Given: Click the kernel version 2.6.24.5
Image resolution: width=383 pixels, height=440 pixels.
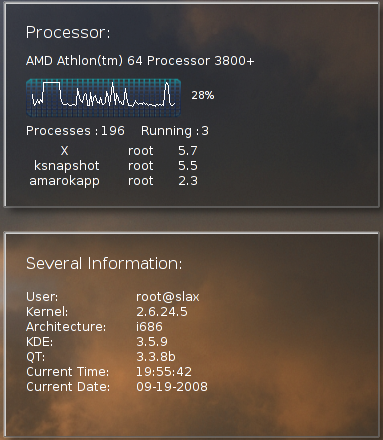Looking at the screenshot, I should (x=162, y=312).
